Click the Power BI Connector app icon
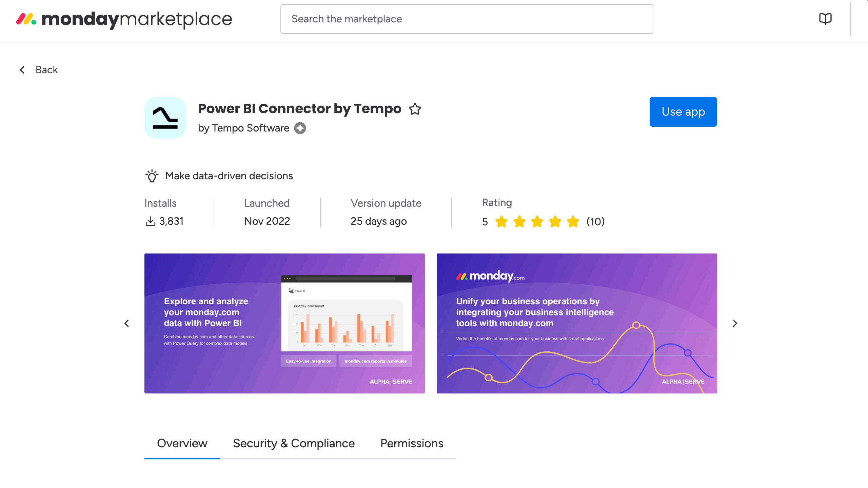868x488 pixels. (165, 118)
